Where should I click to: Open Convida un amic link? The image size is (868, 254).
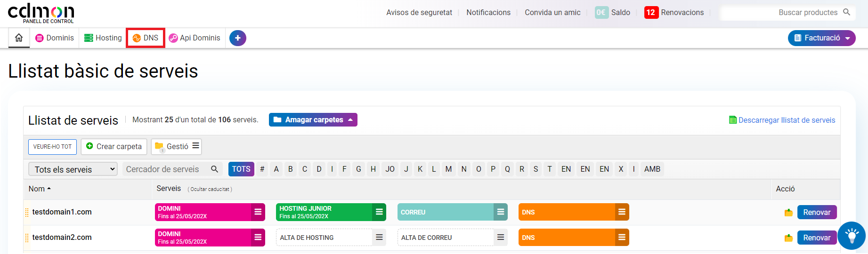coord(552,12)
